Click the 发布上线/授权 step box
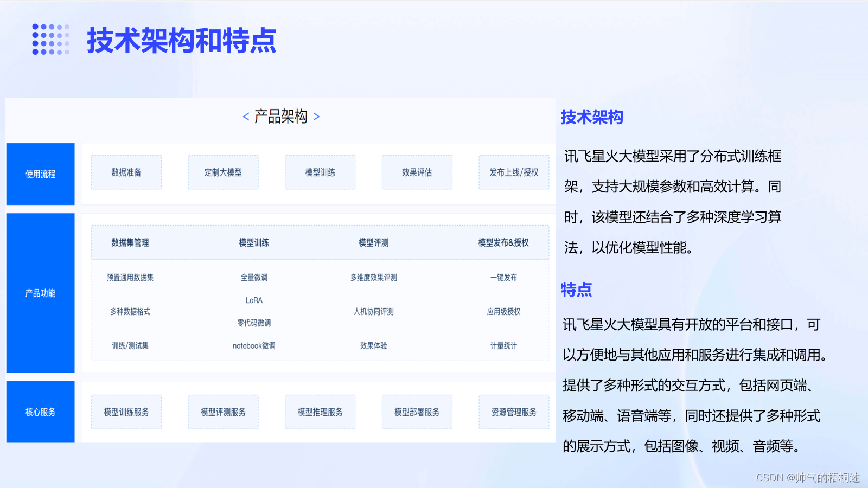This screenshot has width=868, height=488. 514,172
